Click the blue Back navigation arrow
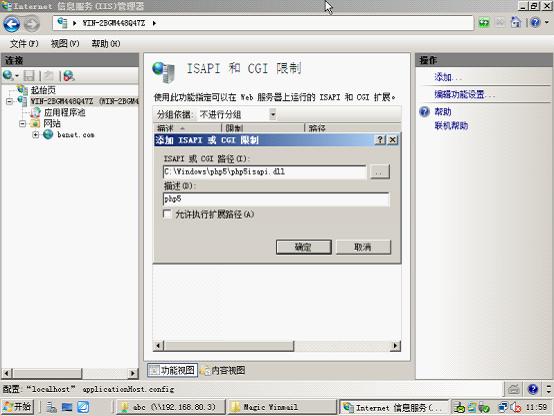This screenshot has width=554, height=416. point(12,24)
